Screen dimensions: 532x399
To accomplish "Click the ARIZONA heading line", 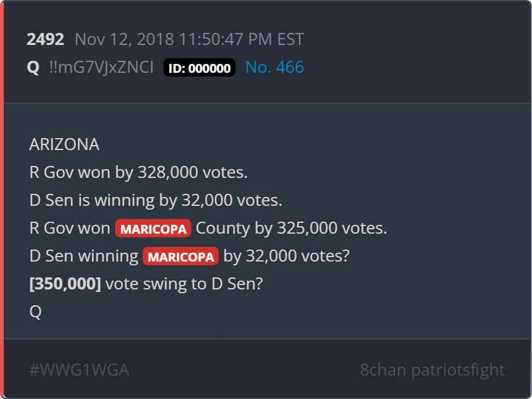I will tap(64, 144).
